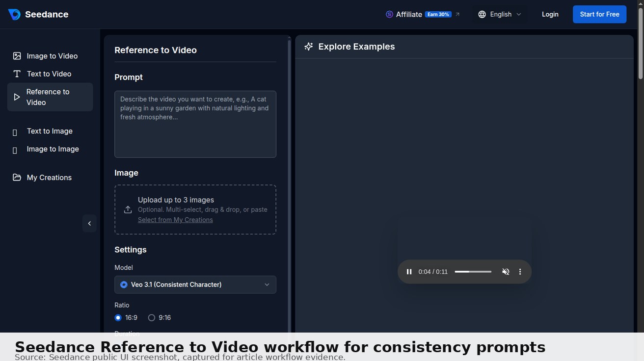
Task: Select the 16:9 ratio radio button
Action: pyautogui.click(x=118, y=318)
